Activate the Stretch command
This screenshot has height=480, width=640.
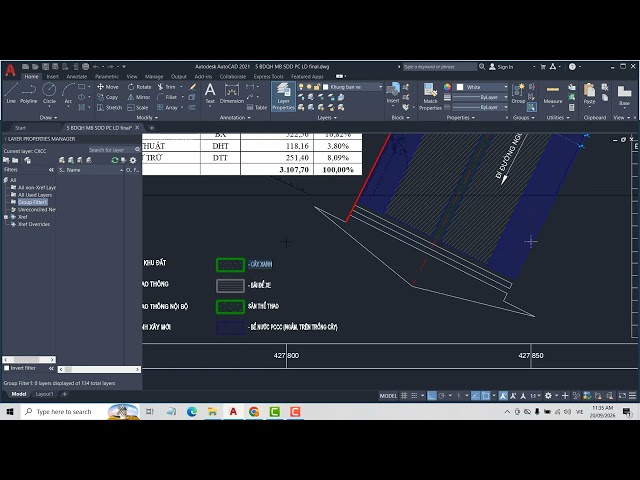point(109,107)
